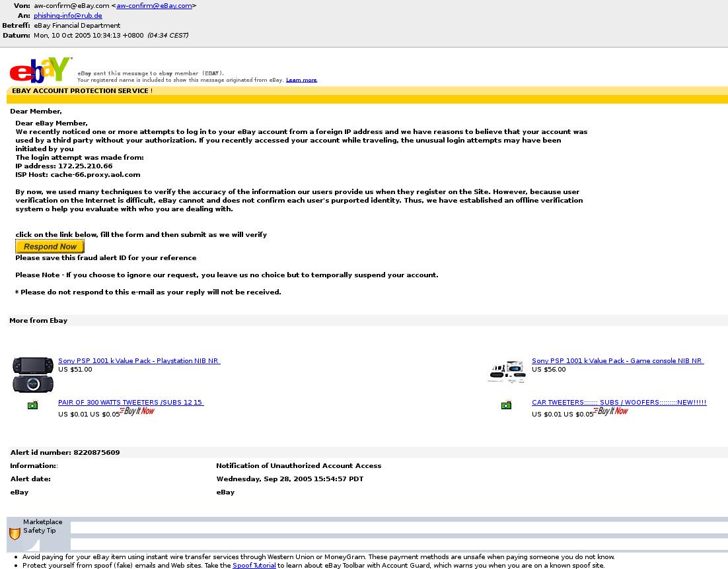This screenshot has height=569, width=728.
Task: Click Notification of Unauthorized Account Access text
Action: point(299,465)
